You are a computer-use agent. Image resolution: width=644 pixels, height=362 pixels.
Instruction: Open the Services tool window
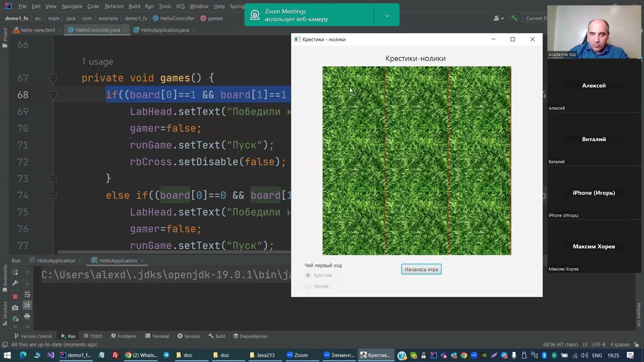tap(189, 336)
